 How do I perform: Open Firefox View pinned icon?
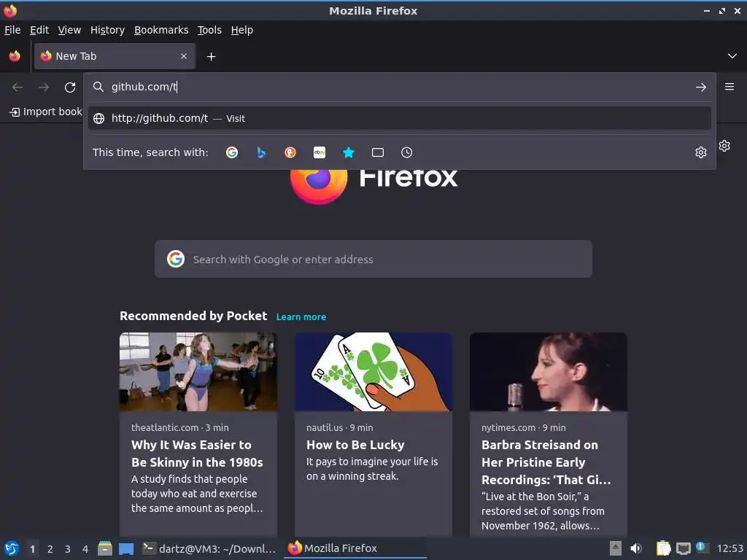tap(15, 56)
